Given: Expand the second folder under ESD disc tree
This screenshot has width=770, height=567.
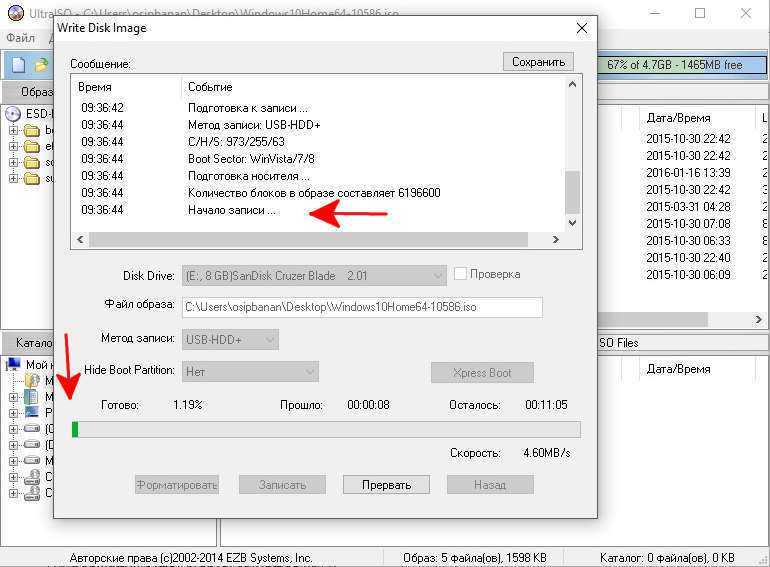Looking at the screenshot, I should pos(14,146).
